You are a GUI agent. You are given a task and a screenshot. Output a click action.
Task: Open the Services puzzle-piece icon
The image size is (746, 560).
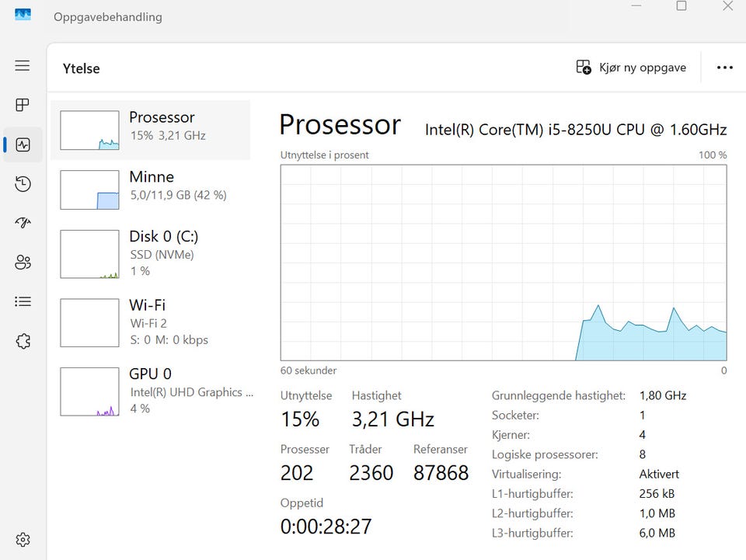(x=23, y=341)
